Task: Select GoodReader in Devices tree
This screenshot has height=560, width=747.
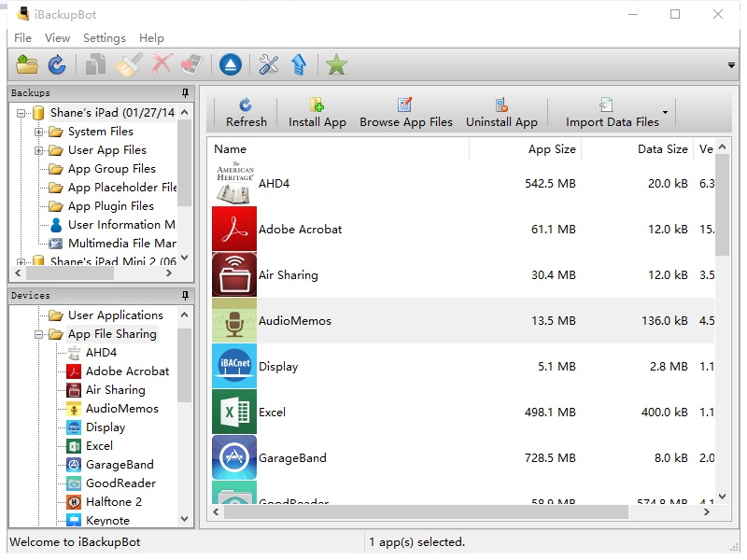Action: pyautogui.click(x=120, y=483)
